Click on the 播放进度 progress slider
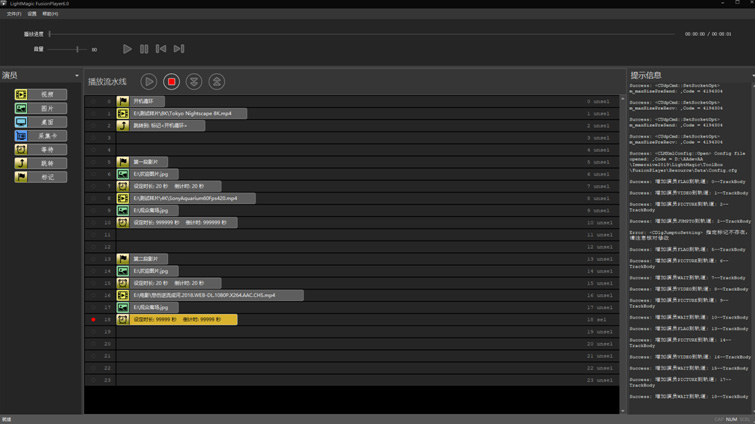This screenshot has width=755, height=424. point(362,34)
